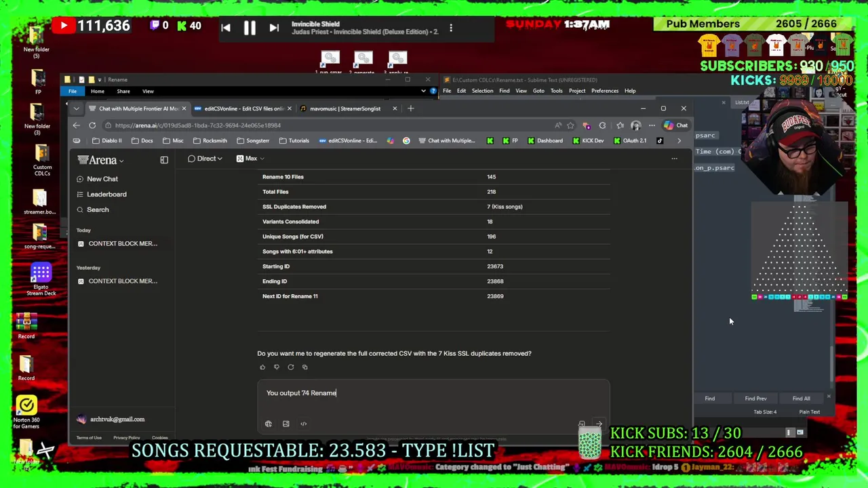Skip to next track in media player
This screenshot has width=868, height=488.
coord(274,28)
